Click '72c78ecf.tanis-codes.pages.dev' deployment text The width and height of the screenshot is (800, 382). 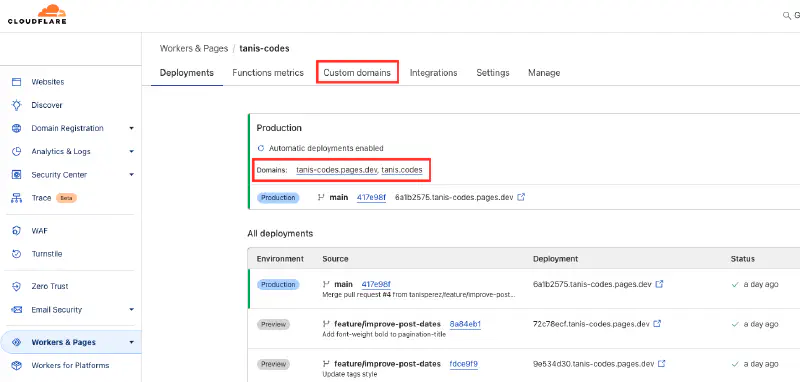pyautogui.click(x=591, y=324)
